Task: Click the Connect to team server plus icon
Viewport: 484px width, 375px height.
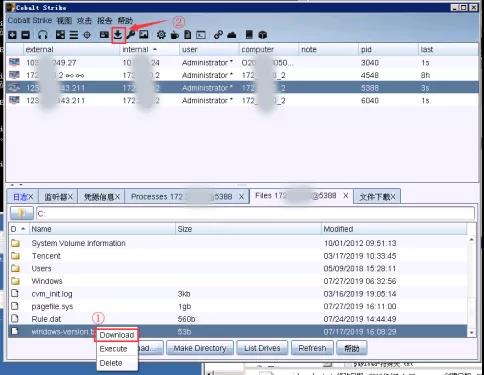Action: click(x=12, y=35)
